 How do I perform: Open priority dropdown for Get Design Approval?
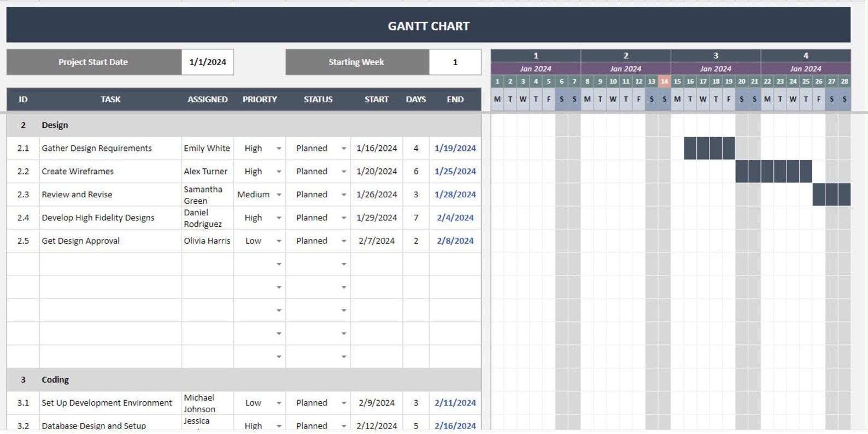coord(279,241)
